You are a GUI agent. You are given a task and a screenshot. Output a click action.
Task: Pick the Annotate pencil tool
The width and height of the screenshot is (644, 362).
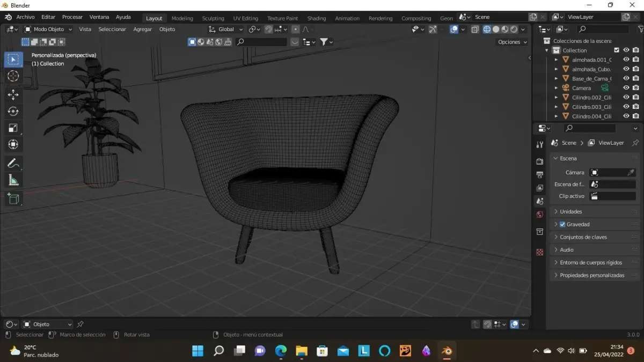click(13, 164)
